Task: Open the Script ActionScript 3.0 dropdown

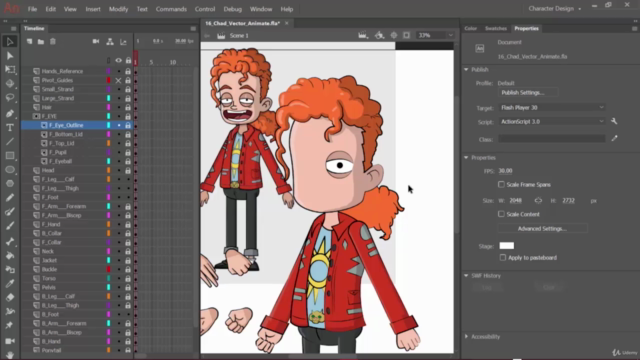Action: pyautogui.click(x=552, y=121)
